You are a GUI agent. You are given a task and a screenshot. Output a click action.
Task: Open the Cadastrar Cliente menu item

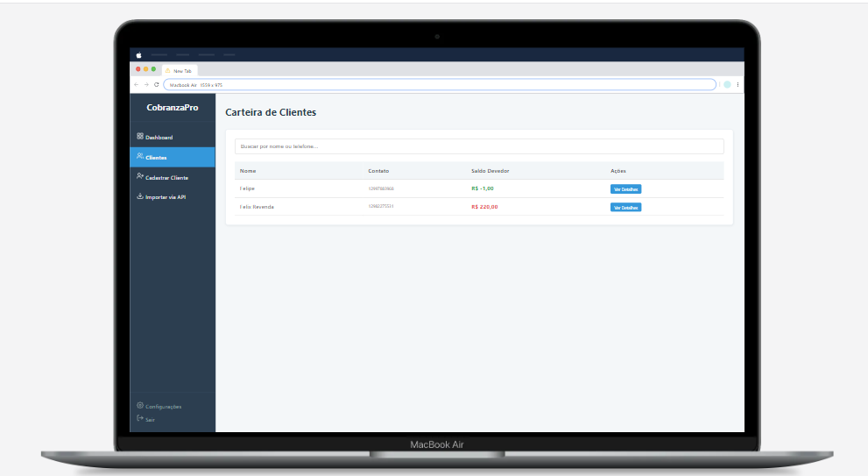166,178
